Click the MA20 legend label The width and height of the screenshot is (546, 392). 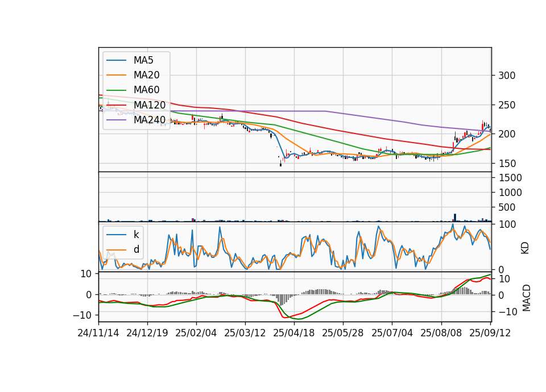tap(146, 75)
